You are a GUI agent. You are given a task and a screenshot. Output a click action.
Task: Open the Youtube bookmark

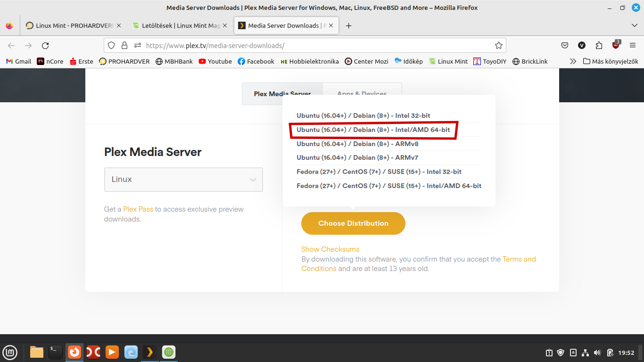pos(215,61)
